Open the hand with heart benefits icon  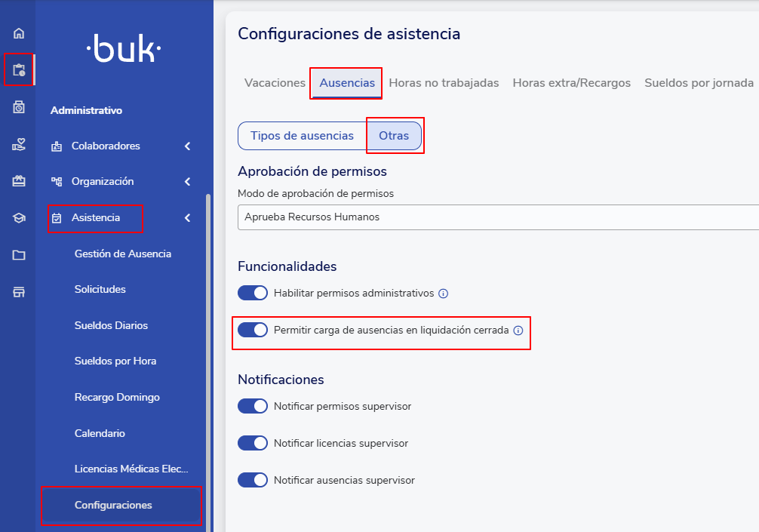19,145
